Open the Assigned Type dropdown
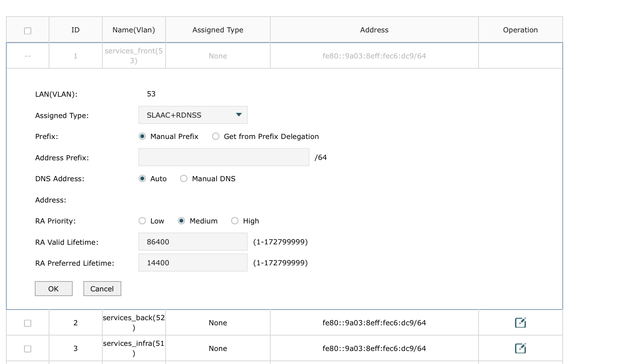The image size is (622, 364). tap(193, 115)
